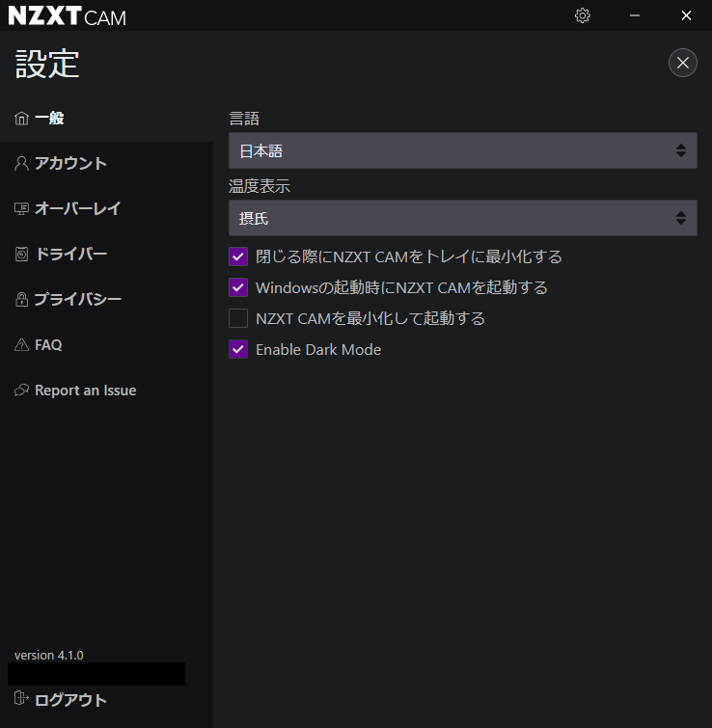Screen dimensions: 712x728
Task: Click the home icon next to 一般
Action: 21,119
